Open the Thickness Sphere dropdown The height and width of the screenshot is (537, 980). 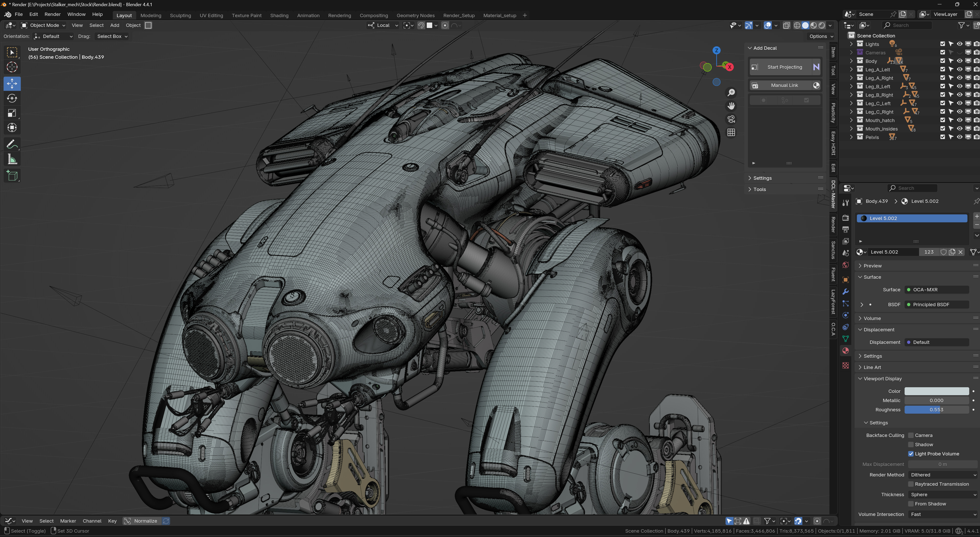pos(942,495)
